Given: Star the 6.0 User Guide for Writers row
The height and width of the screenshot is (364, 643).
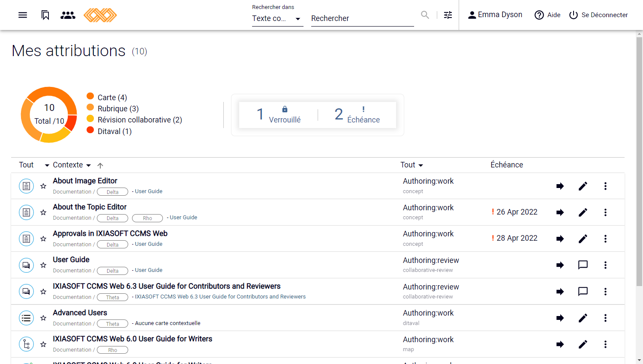Looking at the screenshot, I should [43, 344].
